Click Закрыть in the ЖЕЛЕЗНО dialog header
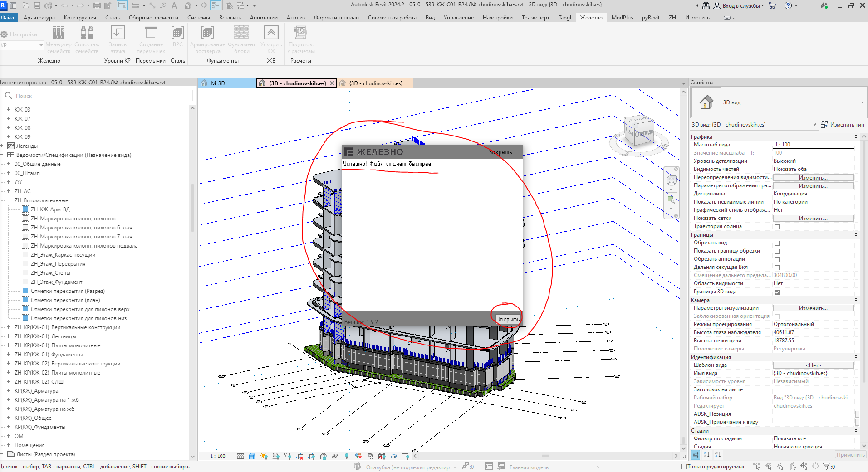The width and height of the screenshot is (868, 472). point(500,152)
